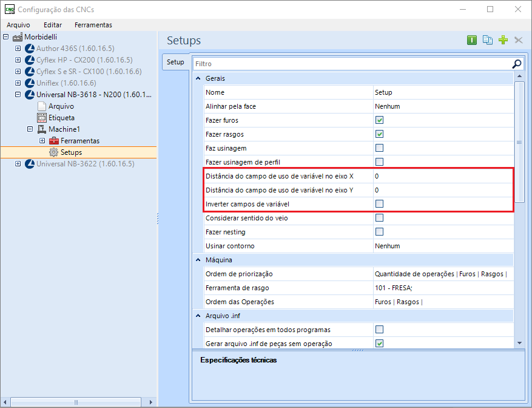Click the Machine1 machine icon
Viewport: 532px width, 408px height.
tap(42, 129)
